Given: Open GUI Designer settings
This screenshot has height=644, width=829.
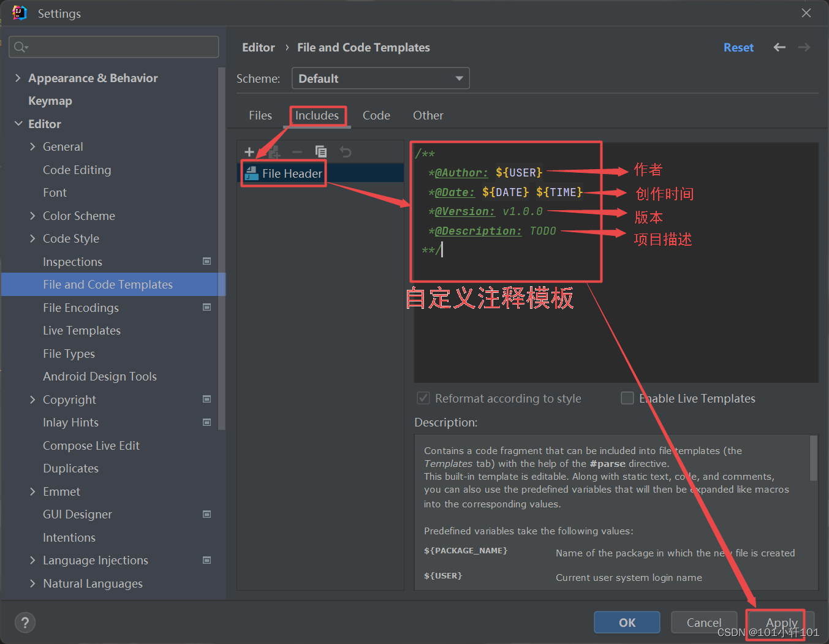Looking at the screenshot, I should (x=77, y=514).
